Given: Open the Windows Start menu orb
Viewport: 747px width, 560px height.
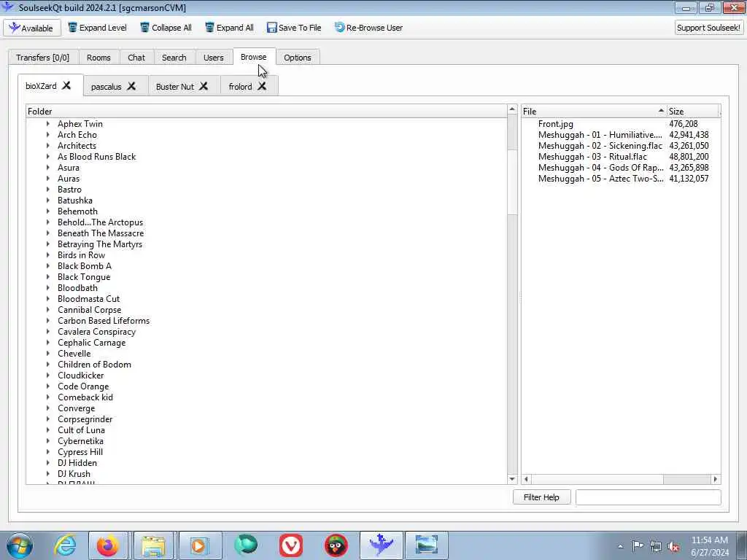Looking at the screenshot, I should click(20, 545).
